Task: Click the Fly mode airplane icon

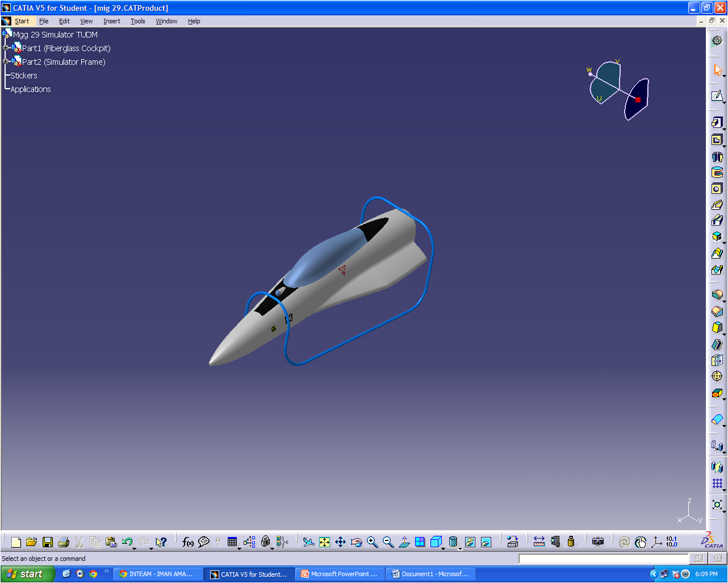Action: [x=308, y=542]
